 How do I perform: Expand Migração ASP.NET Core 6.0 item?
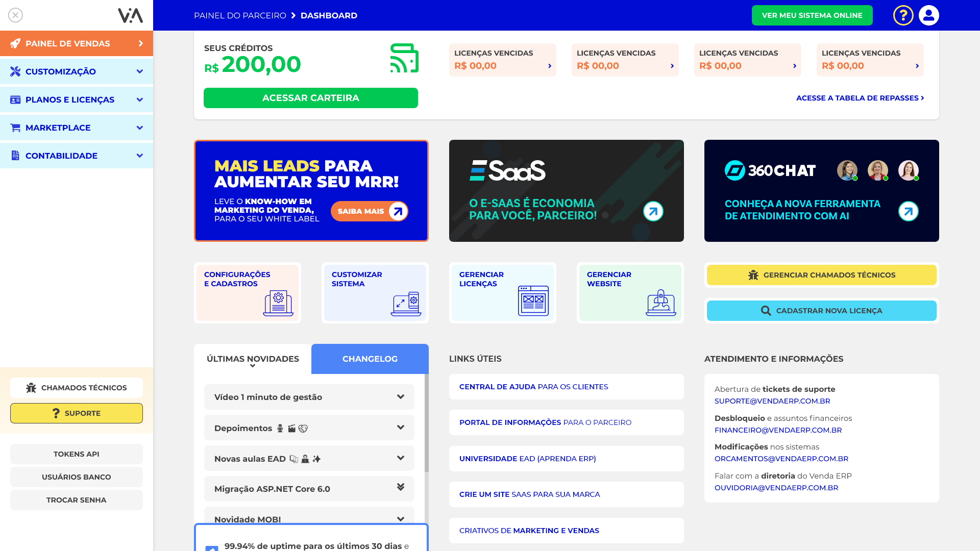(x=309, y=489)
